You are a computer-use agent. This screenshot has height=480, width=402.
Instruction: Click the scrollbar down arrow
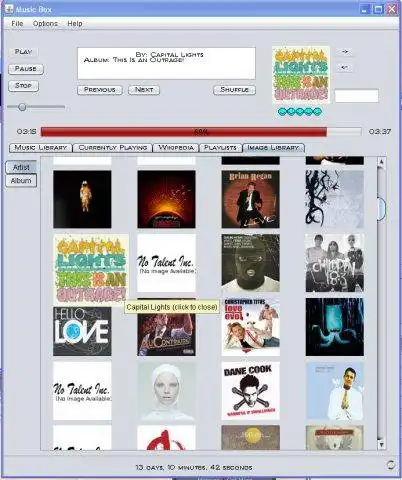coord(381,445)
